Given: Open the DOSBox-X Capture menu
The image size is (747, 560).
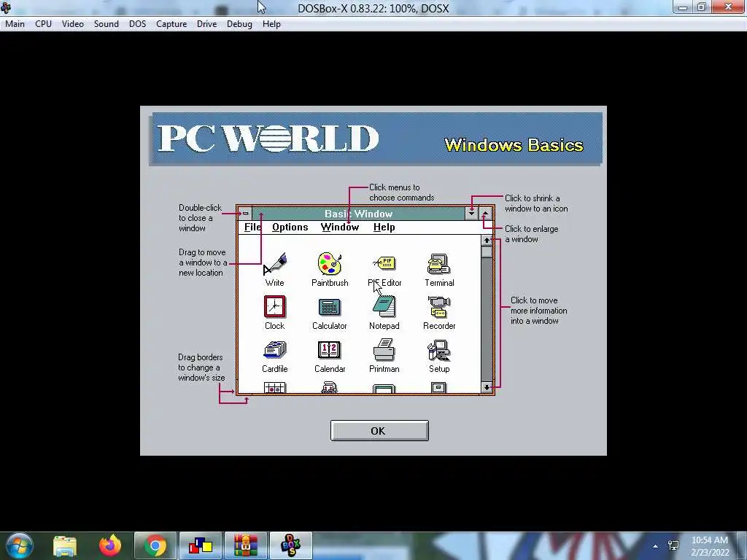Looking at the screenshot, I should click(171, 24).
